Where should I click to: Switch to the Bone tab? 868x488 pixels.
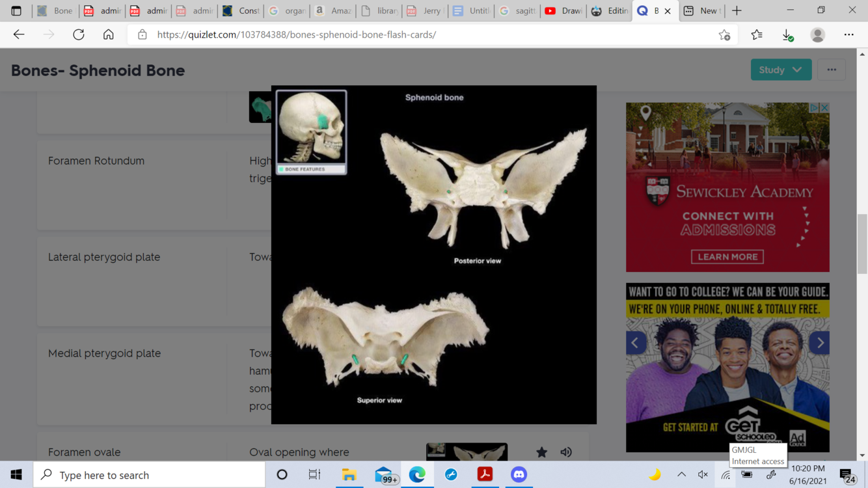56,10
